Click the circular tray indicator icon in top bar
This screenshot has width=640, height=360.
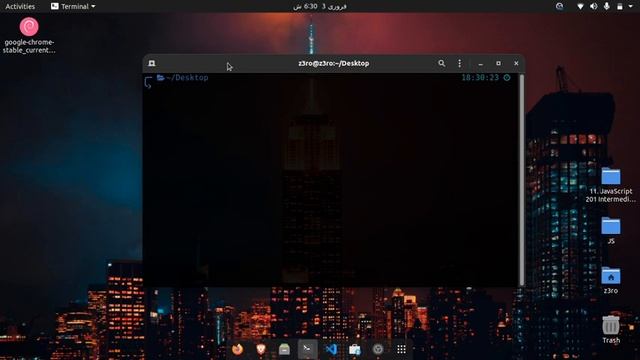tap(560, 6)
